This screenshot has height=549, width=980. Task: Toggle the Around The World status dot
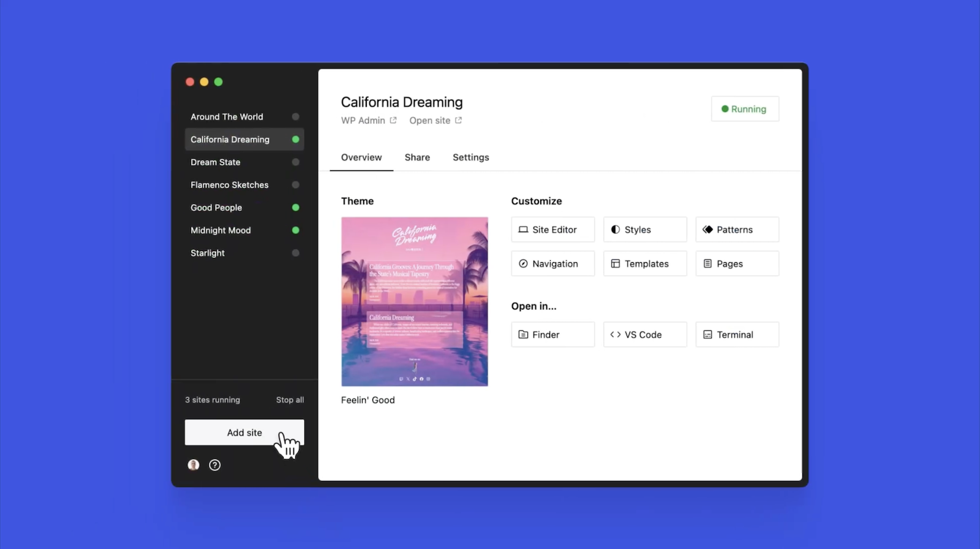coord(295,117)
